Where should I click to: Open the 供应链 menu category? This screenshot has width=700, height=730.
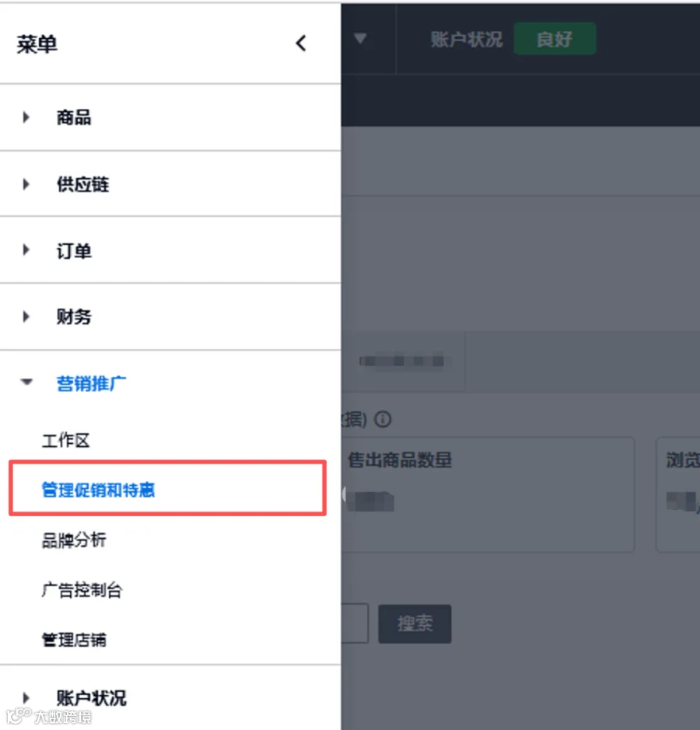[x=82, y=184]
